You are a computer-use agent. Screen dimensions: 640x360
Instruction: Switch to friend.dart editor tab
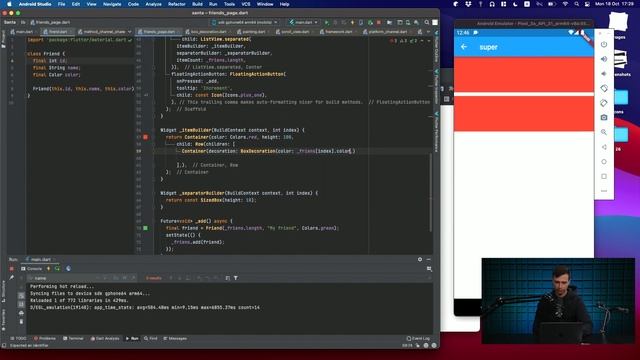pos(58,31)
